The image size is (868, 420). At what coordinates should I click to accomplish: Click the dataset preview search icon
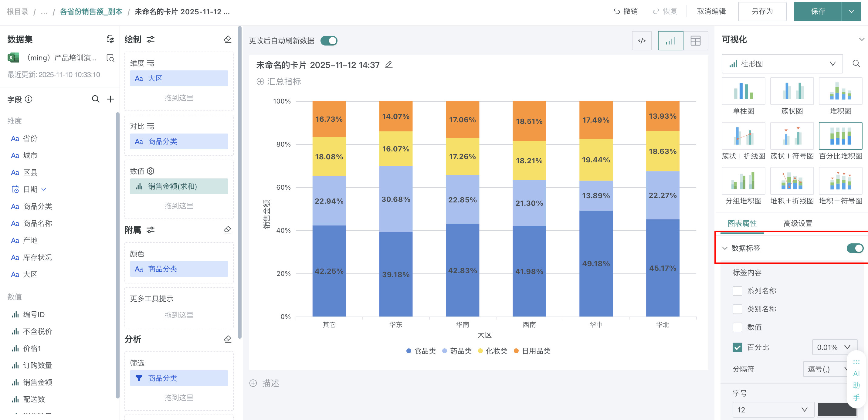tap(110, 58)
